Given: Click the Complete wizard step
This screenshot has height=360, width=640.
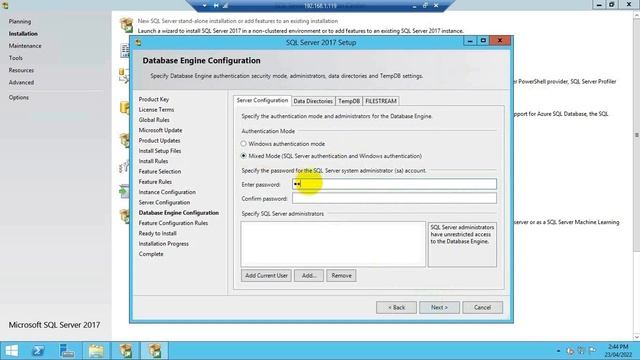Looking at the screenshot, I should (x=151, y=254).
